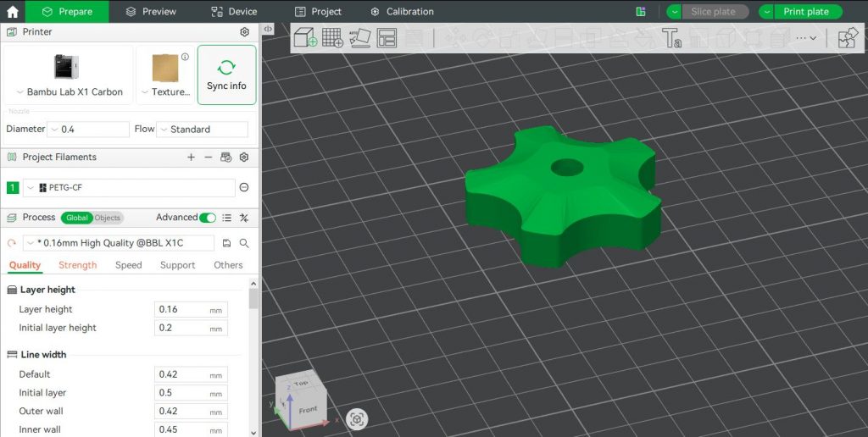Search process settings with magnifier icon
The image size is (868, 437).
tap(244, 243)
